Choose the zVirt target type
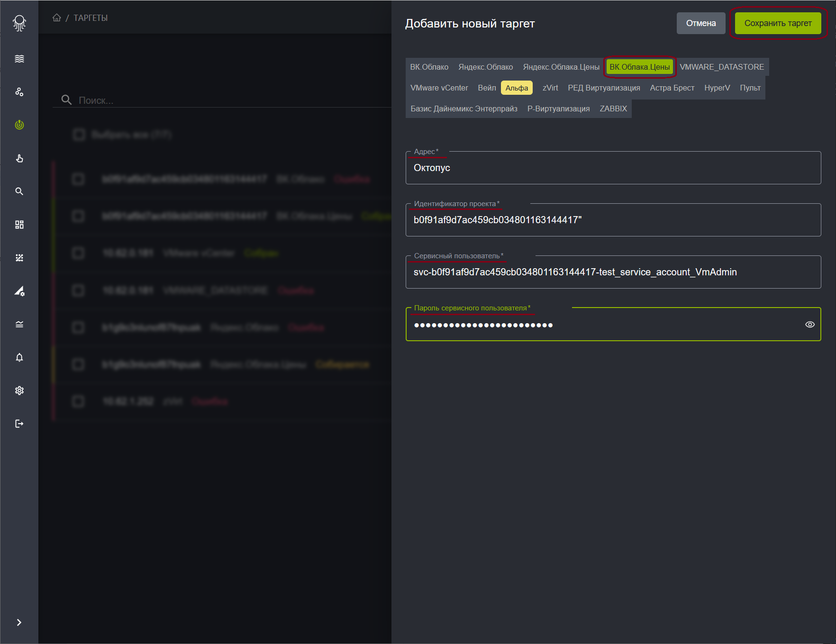Screen dimensions: 836x644 tap(550, 88)
